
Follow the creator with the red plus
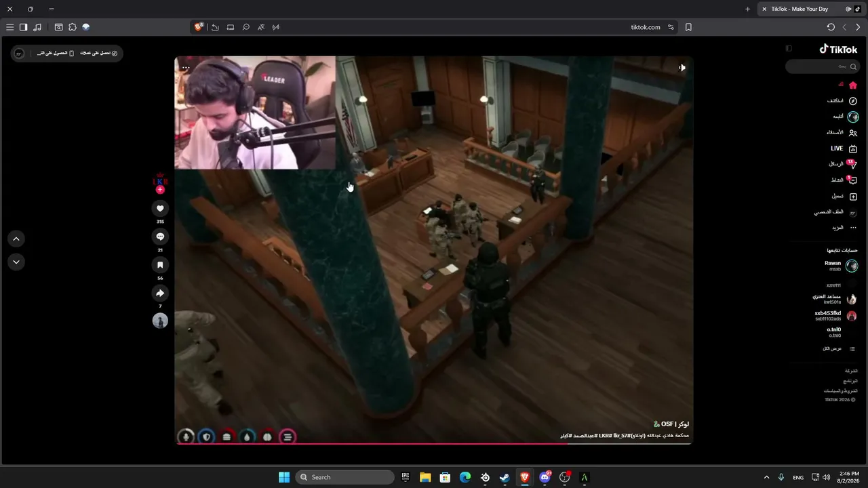point(160,190)
